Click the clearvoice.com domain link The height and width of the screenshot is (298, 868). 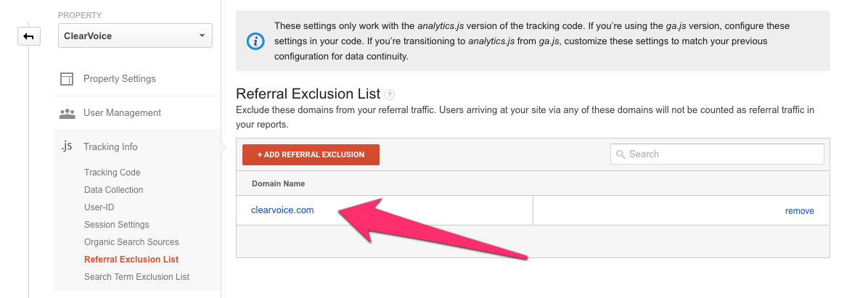(282, 210)
